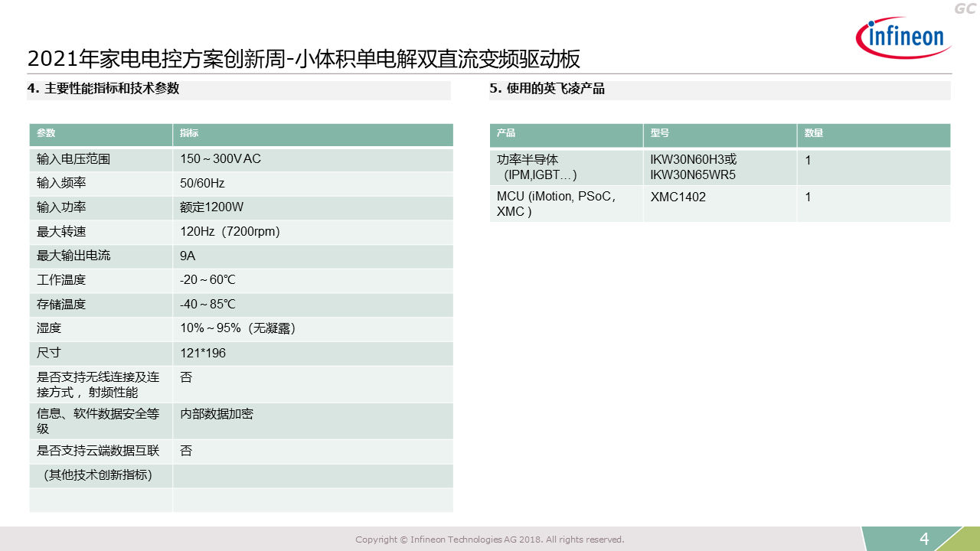Select 否 in the wireless connection row
The width and height of the screenshot is (980, 551).
pos(186,378)
